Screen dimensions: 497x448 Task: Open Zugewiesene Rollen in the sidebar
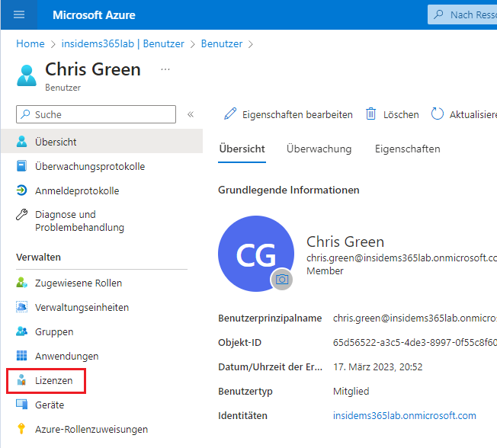click(x=78, y=283)
